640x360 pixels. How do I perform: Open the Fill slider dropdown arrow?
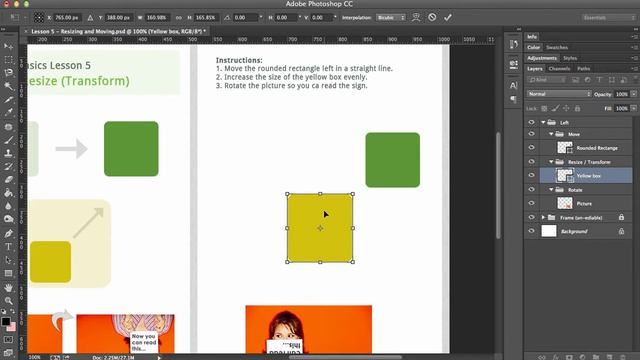pos(633,109)
